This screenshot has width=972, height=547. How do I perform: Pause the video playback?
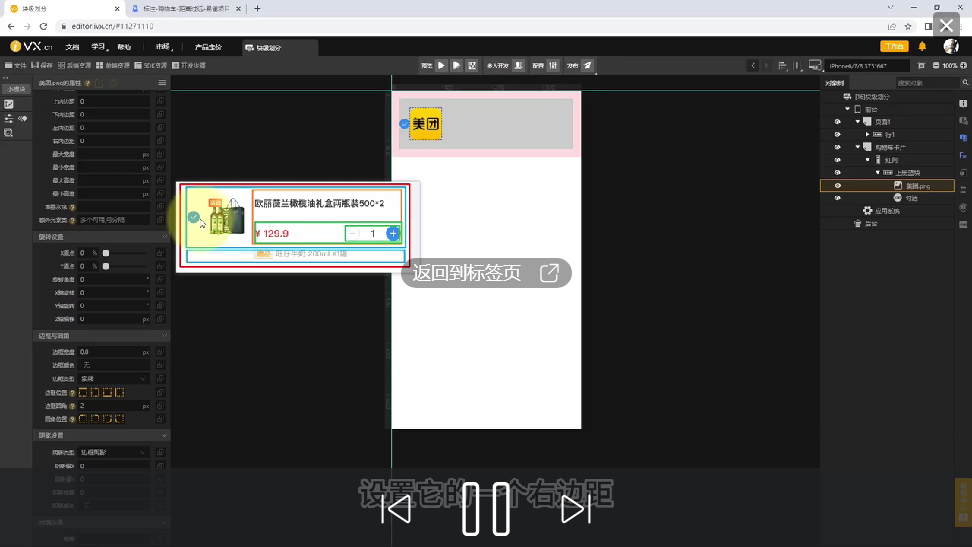tap(486, 509)
